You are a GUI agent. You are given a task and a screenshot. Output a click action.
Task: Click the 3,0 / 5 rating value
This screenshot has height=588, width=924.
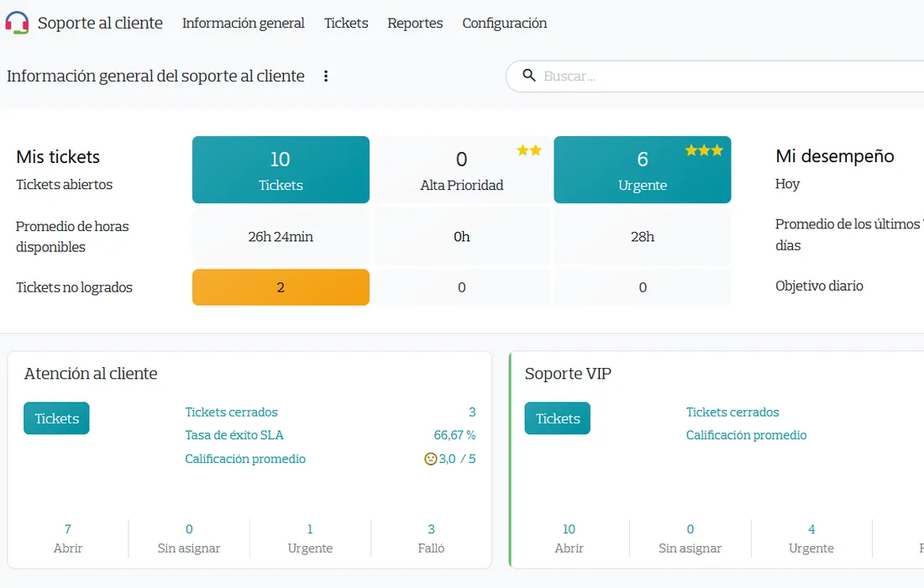point(457,459)
